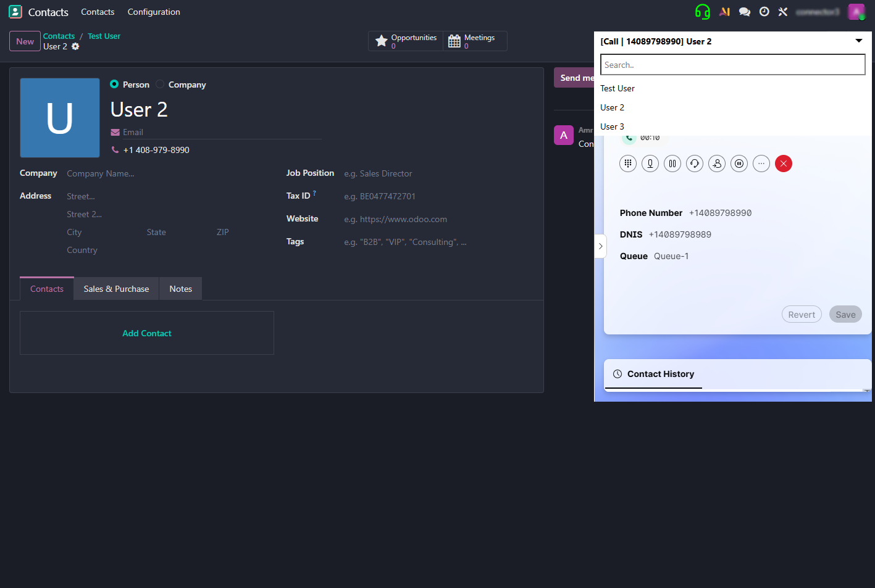Transfer the call to another agent
The image size is (875, 588).
tap(717, 164)
